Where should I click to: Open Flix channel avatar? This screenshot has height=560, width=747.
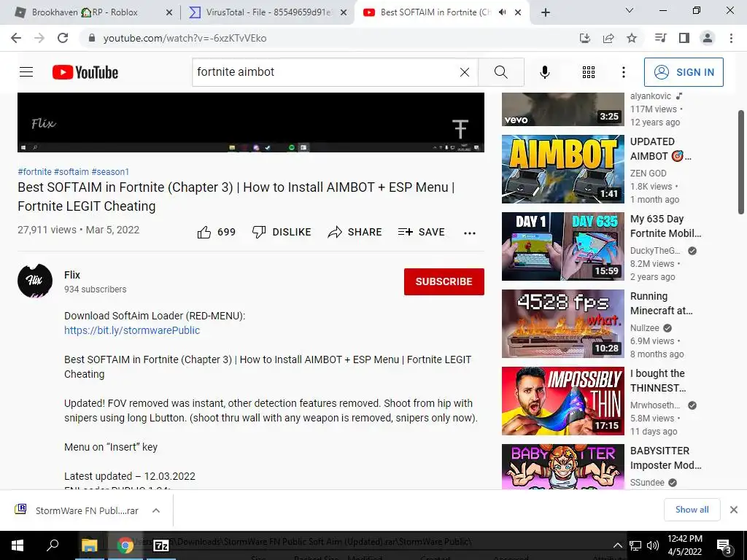point(35,281)
